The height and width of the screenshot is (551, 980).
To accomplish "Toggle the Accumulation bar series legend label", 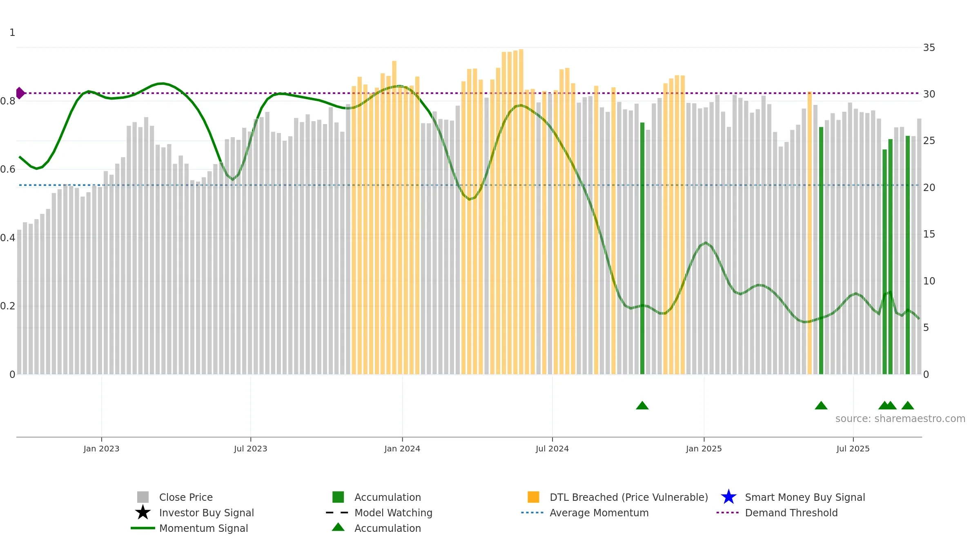I will point(388,497).
